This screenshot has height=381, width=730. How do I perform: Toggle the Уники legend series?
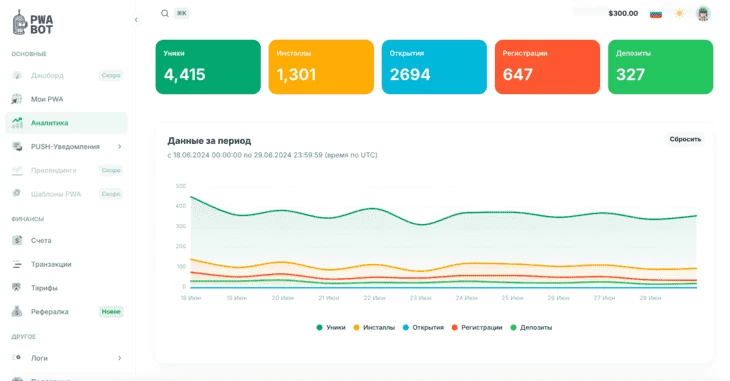[x=331, y=327]
